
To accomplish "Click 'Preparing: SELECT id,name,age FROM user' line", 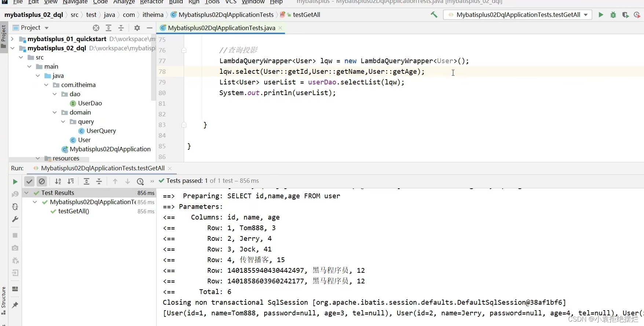I will (x=261, y=196).
